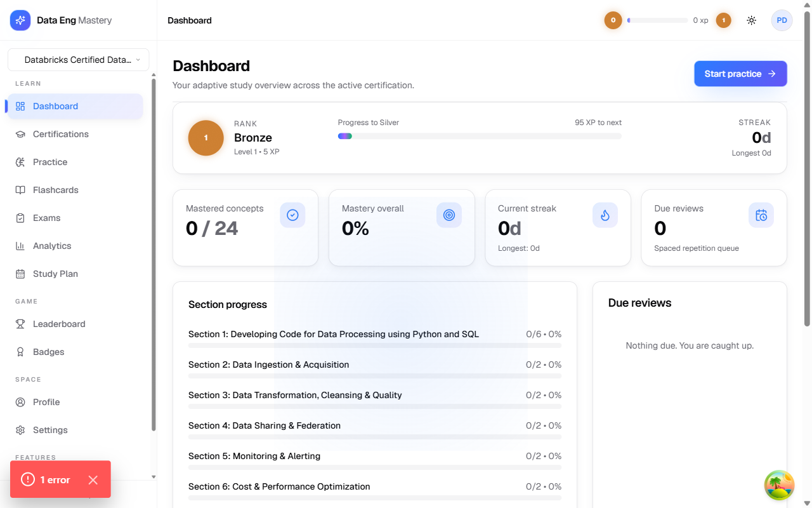Click Section 5: Monitoring & Alerting row
The width and height of the screenshot is (812, 508).
tap(375, 460)
